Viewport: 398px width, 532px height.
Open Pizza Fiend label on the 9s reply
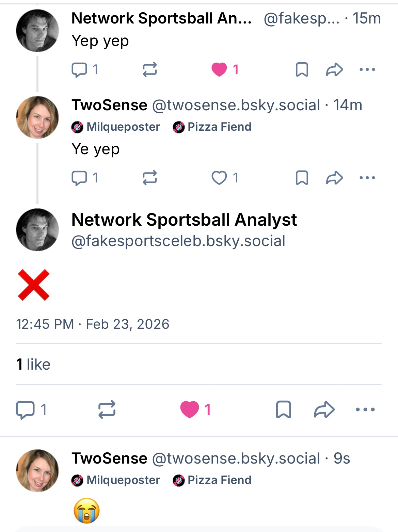[212, 480]
